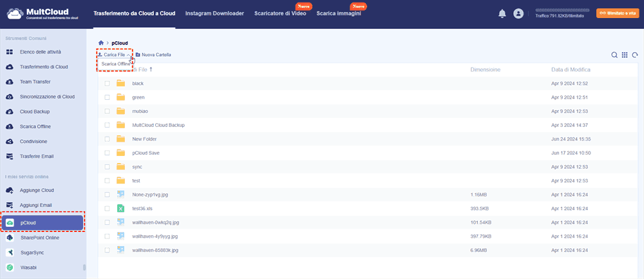This screenshot has width=644, height=279.
Task: Check the box for mubiao folder
Action: (x=107, y=111)
